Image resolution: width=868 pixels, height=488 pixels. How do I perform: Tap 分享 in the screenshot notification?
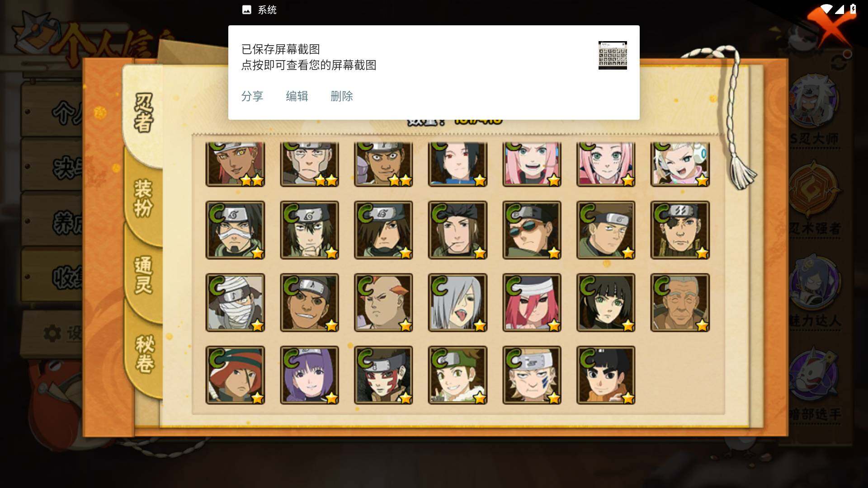point(252,96)
